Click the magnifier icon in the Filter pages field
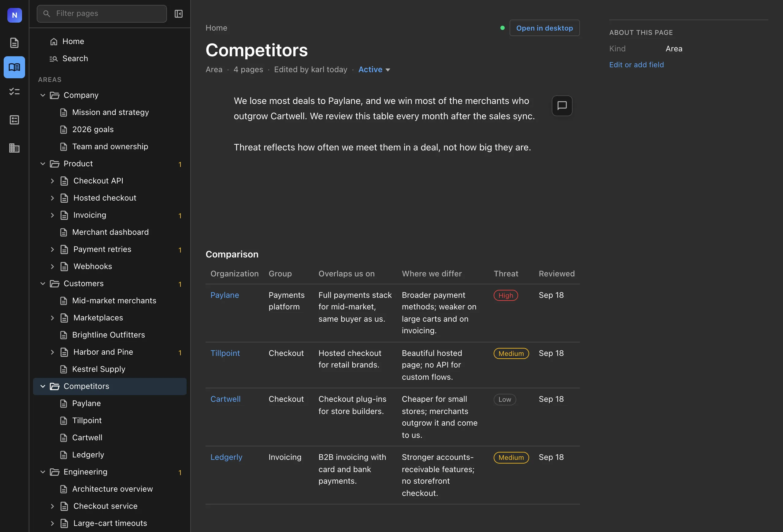Screen dimensions: 783x532 [x=47, y=13]
